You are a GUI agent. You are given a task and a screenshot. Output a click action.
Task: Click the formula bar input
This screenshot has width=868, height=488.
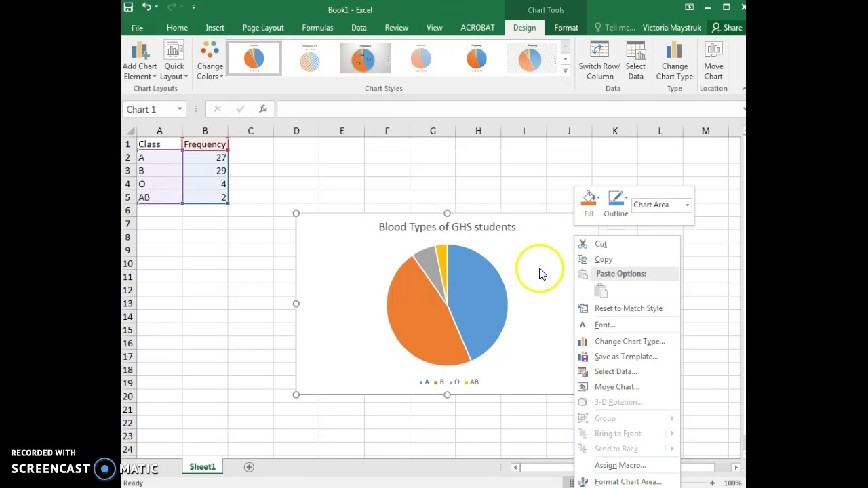point(509,109)
